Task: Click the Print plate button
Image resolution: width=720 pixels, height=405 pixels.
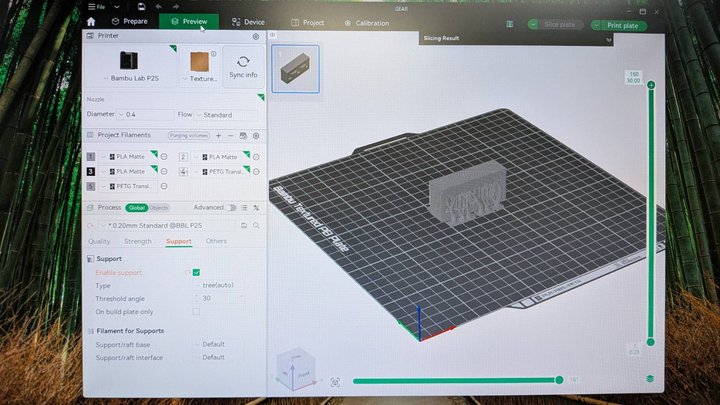Action: click(x=623, y=25)
